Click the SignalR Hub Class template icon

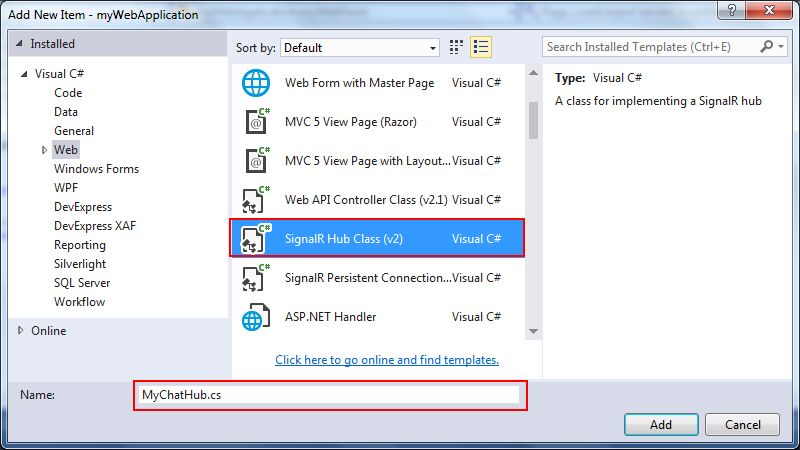(x=256, y=239)
